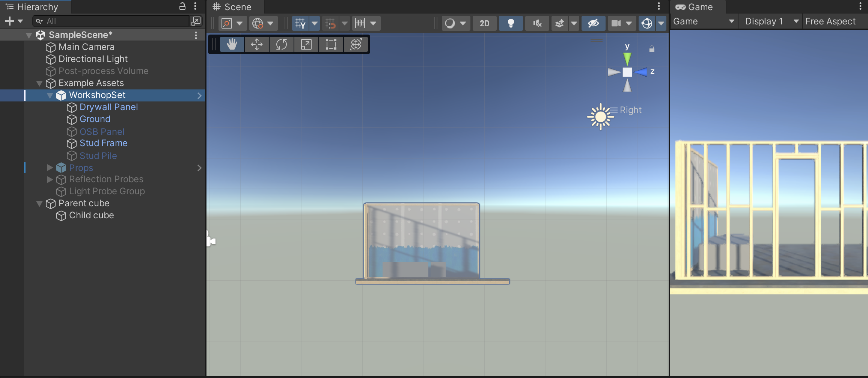Open effects toggle dropdown arrow
This screenshot has width=868, height=378.
tap(574, 23)
